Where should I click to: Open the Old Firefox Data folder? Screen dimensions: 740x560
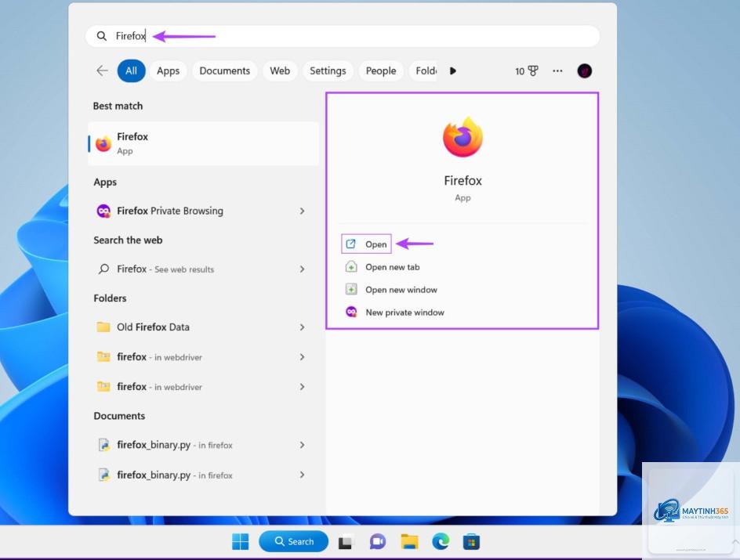(x=203, y=327)
